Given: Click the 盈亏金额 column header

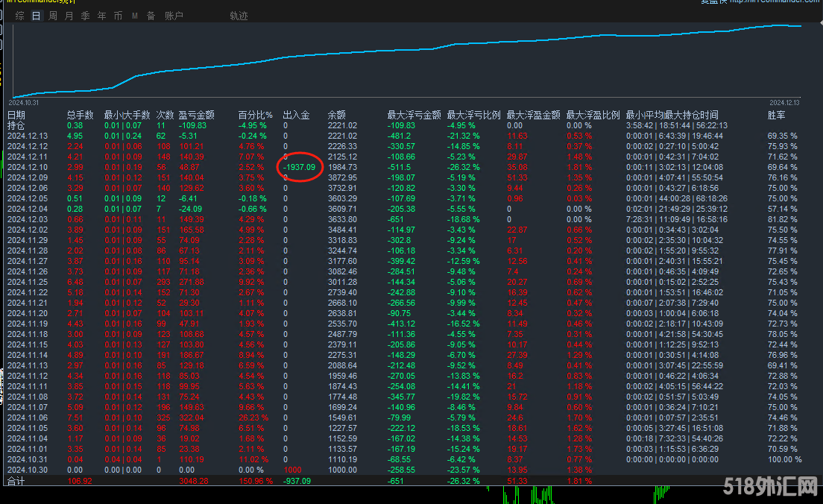Looking at the screenshot, I should [197, 115].
